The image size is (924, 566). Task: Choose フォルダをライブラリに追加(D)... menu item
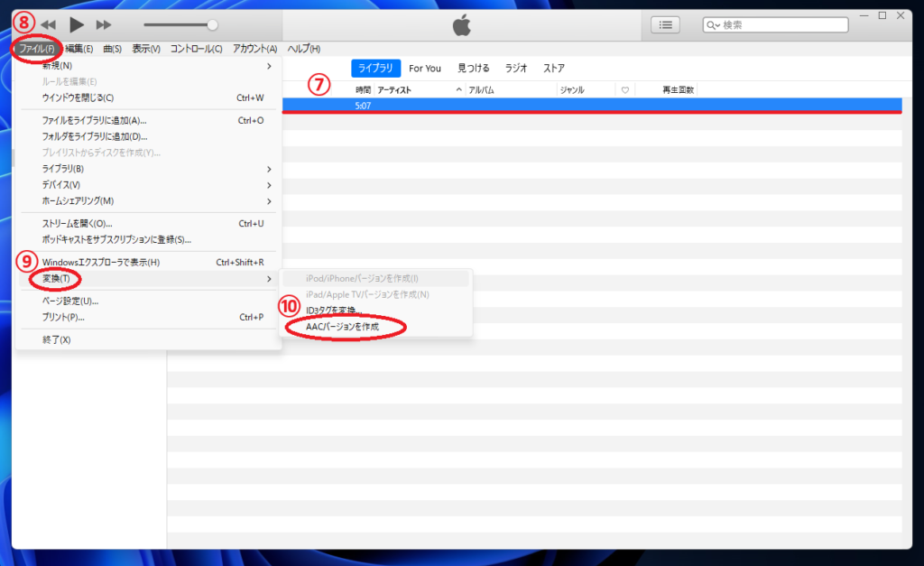point(148,136)
